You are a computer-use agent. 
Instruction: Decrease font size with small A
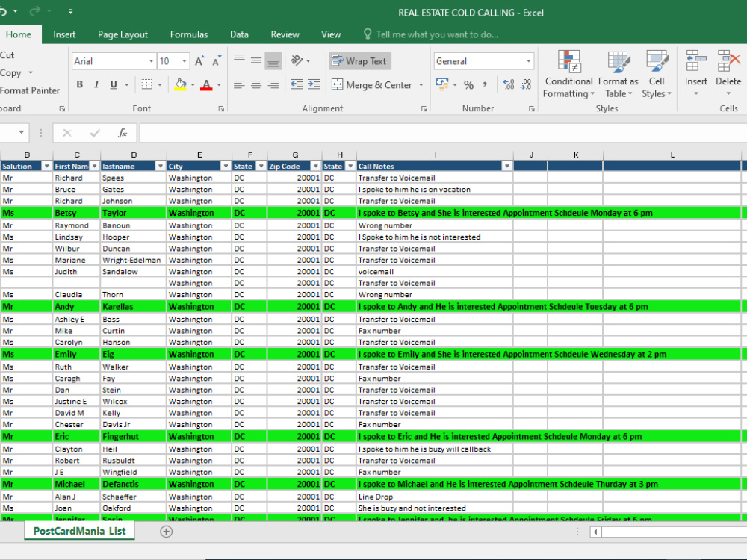tap(217, 61)
